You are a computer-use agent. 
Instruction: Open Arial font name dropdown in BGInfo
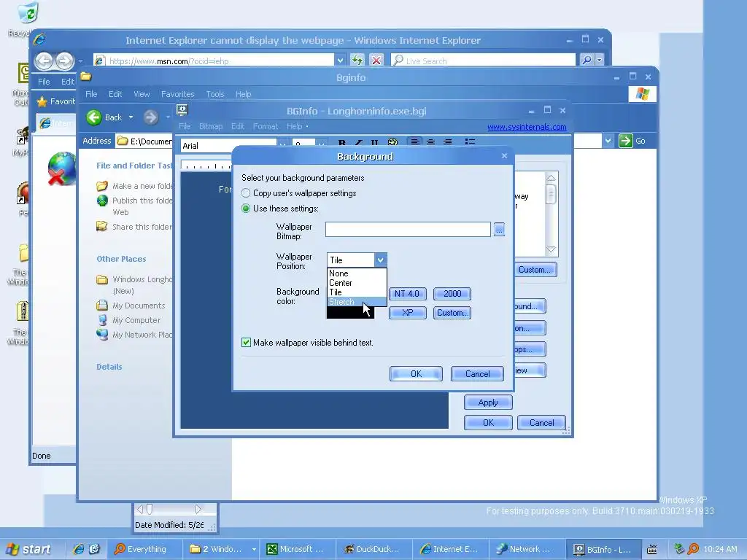tap(282, 145)
